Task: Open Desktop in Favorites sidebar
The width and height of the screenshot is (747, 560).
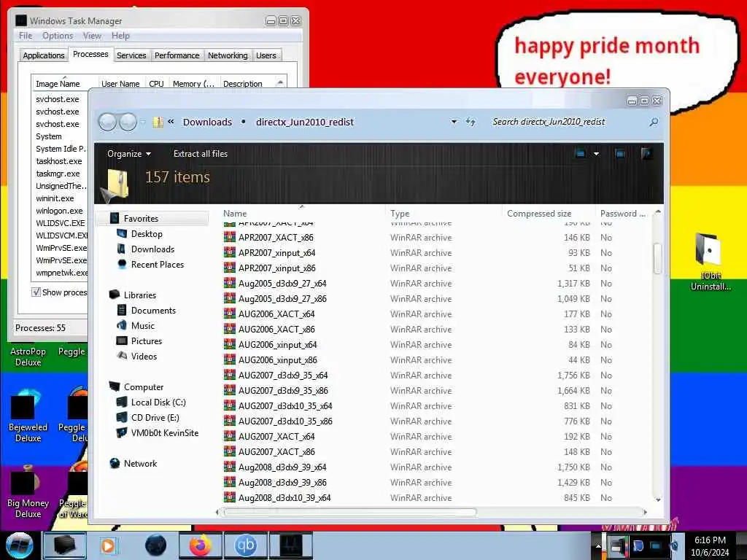Action: (147, 234)
